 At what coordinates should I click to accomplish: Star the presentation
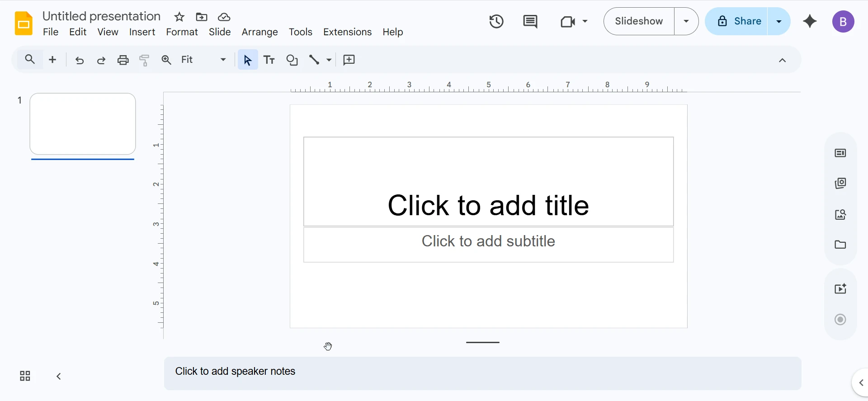pos(179,17)
